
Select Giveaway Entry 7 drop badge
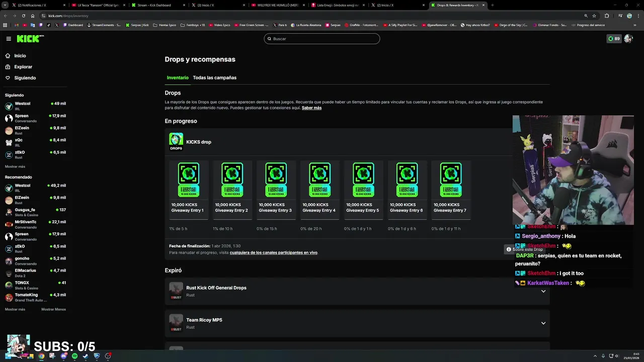tap(451, 180)
